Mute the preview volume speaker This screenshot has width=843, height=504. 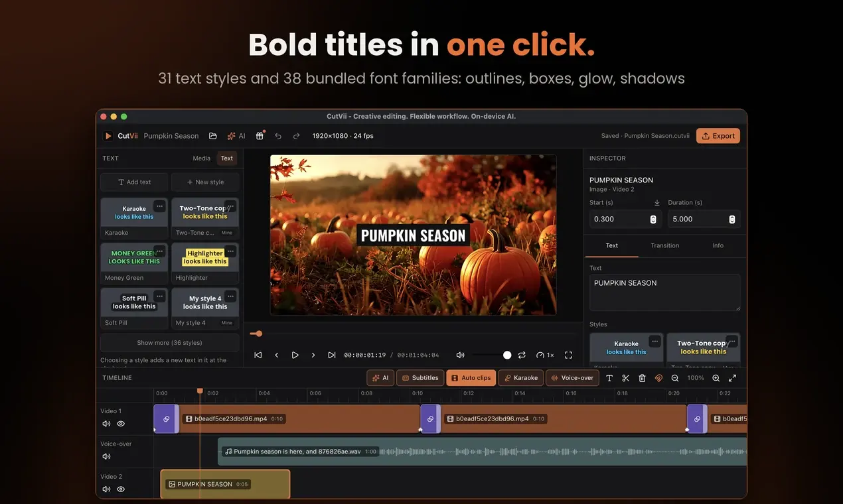(461, 355)
